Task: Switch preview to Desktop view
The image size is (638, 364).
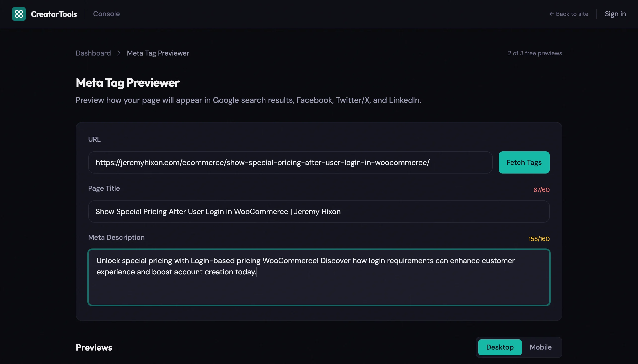Action: tap(499, 347)
